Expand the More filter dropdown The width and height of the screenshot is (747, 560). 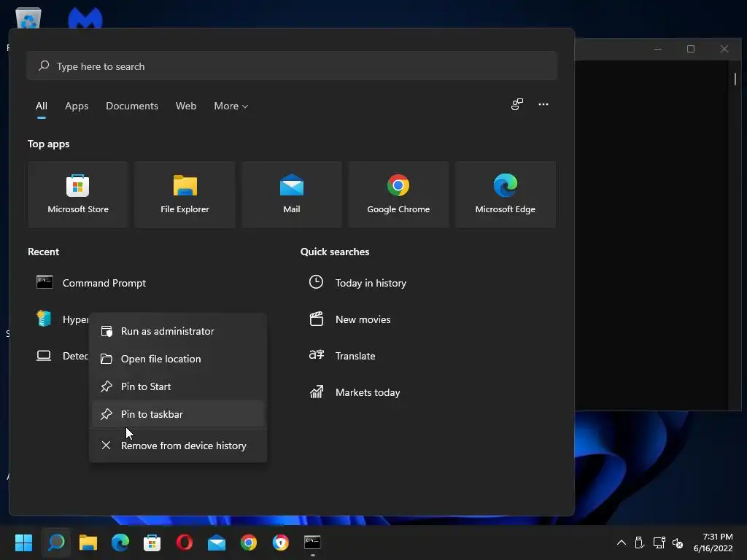coord(231,106)
